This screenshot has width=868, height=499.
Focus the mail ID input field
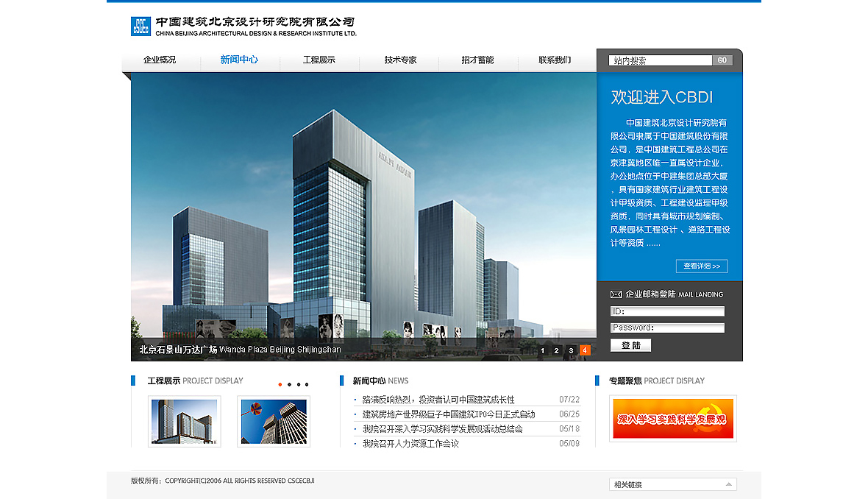coord(667,311)
